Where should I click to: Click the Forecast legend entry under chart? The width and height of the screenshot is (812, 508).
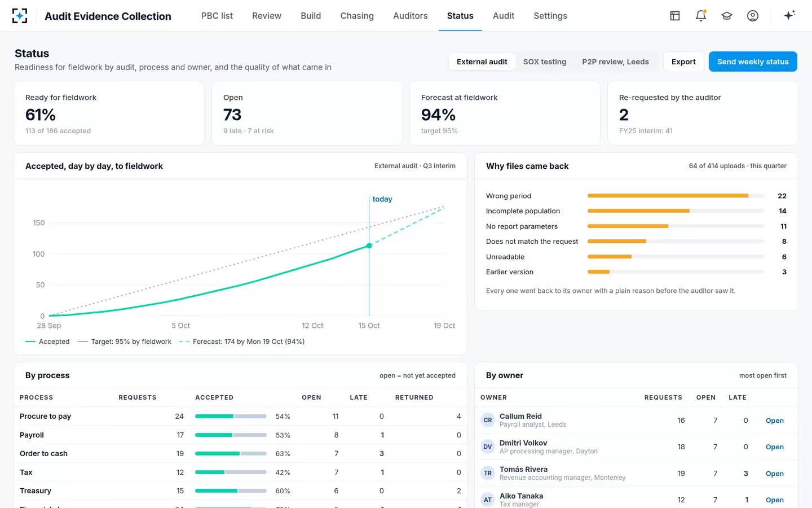(x=242, y=341)
